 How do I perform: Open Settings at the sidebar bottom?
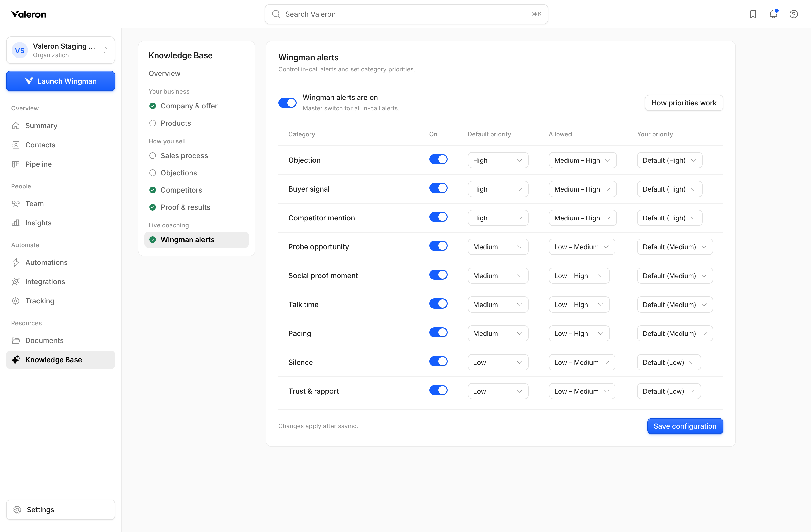[x=61, y=509]
